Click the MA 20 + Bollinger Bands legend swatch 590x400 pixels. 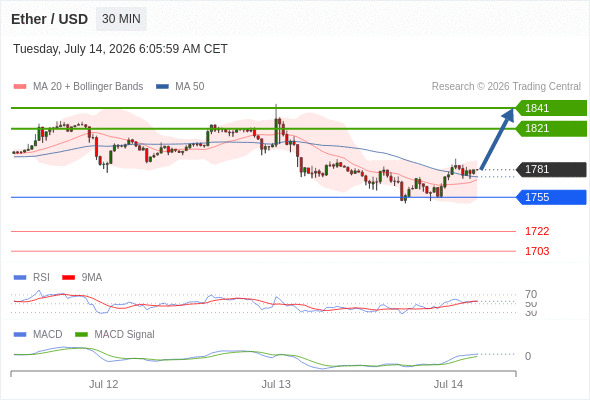click(20, 87)
